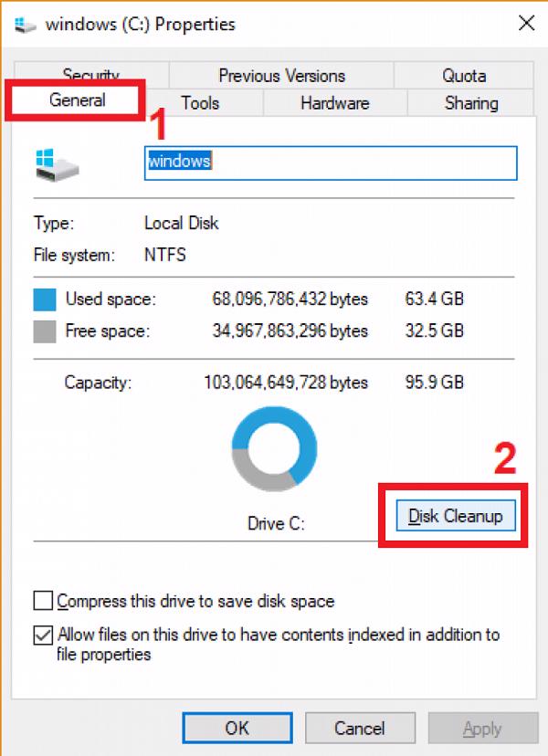Click the gray Free space color swatch

coord(45,331)
